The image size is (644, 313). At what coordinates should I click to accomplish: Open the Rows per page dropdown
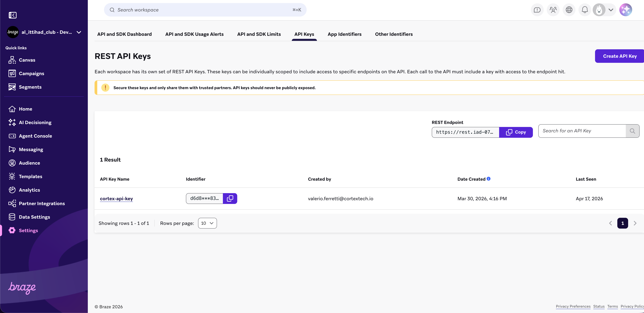(x=207, y=223)
